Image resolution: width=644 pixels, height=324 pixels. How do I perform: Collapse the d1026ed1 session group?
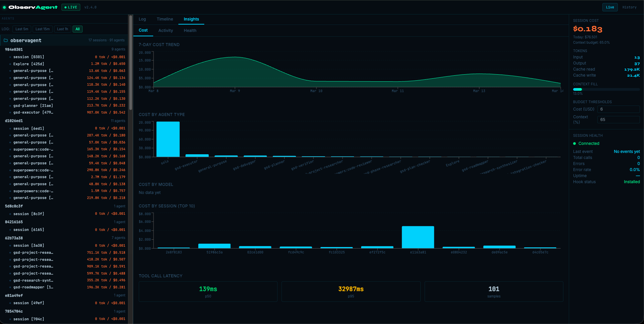[14, 121]
